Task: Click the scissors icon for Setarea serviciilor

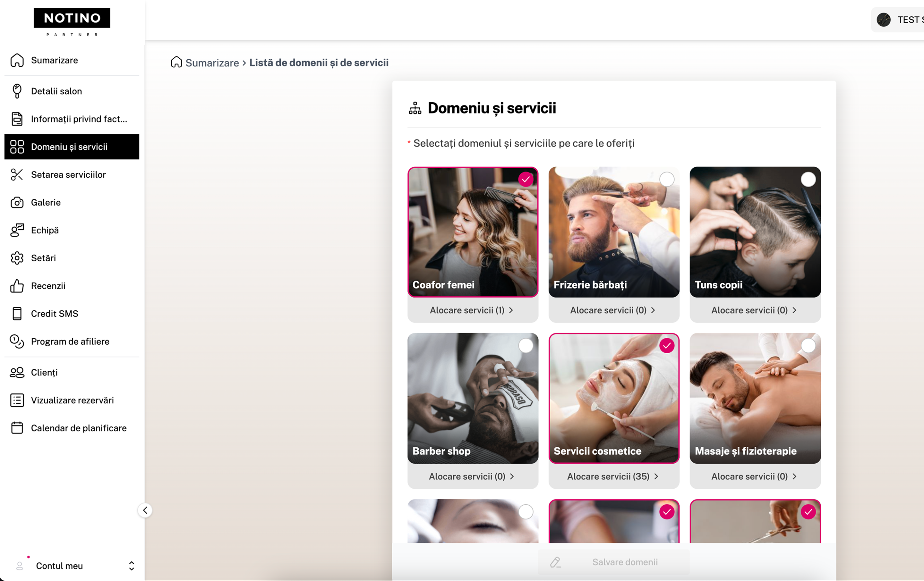Action: (x=17, y=174)
